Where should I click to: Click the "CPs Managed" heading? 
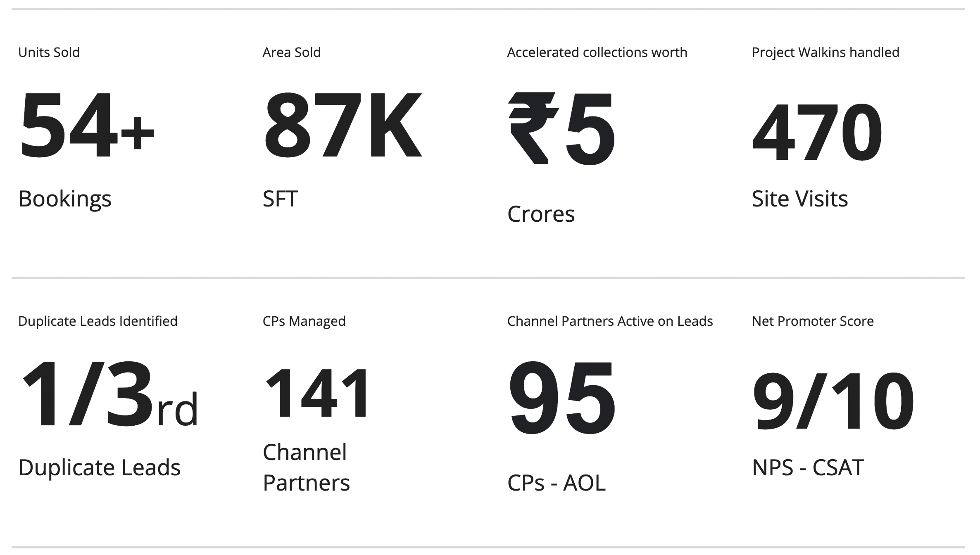[x=304, y=321]
